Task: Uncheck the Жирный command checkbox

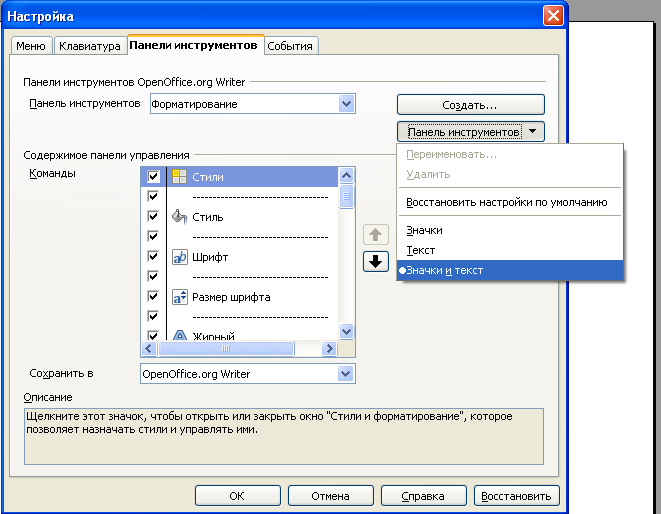Action: (x=153, y=335)
